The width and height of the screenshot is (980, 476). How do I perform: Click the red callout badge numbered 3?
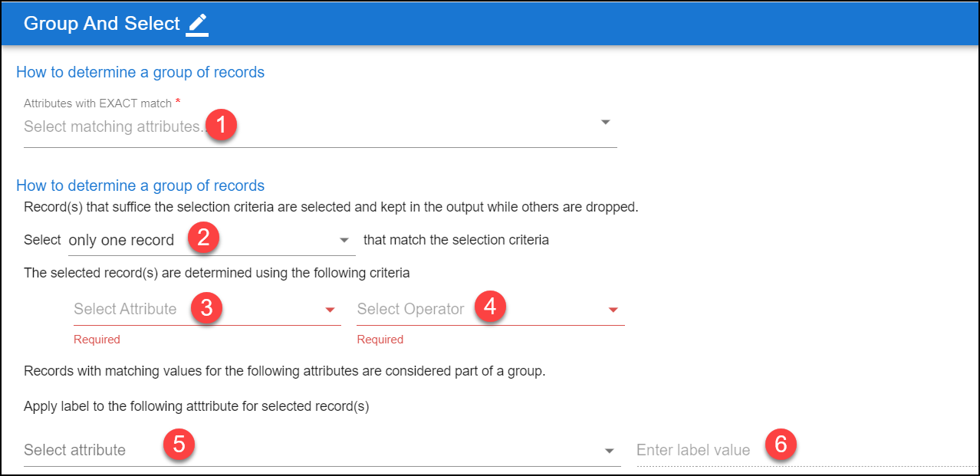coord(206,308)
